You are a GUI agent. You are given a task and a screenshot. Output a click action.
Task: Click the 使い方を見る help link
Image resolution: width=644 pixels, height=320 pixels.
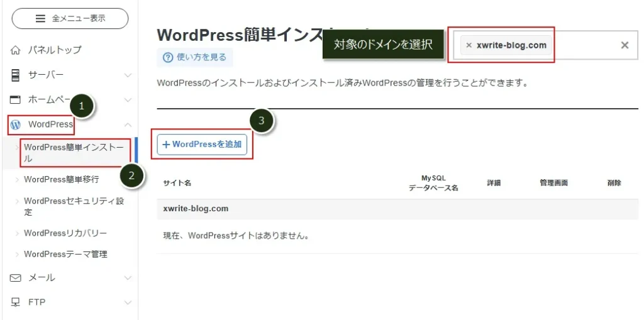(195, 57)
